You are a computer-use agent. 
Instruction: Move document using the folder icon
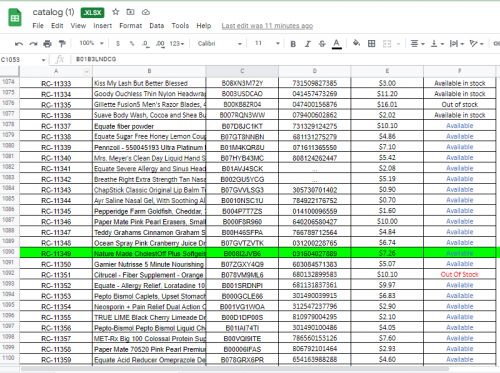[130, 12]
